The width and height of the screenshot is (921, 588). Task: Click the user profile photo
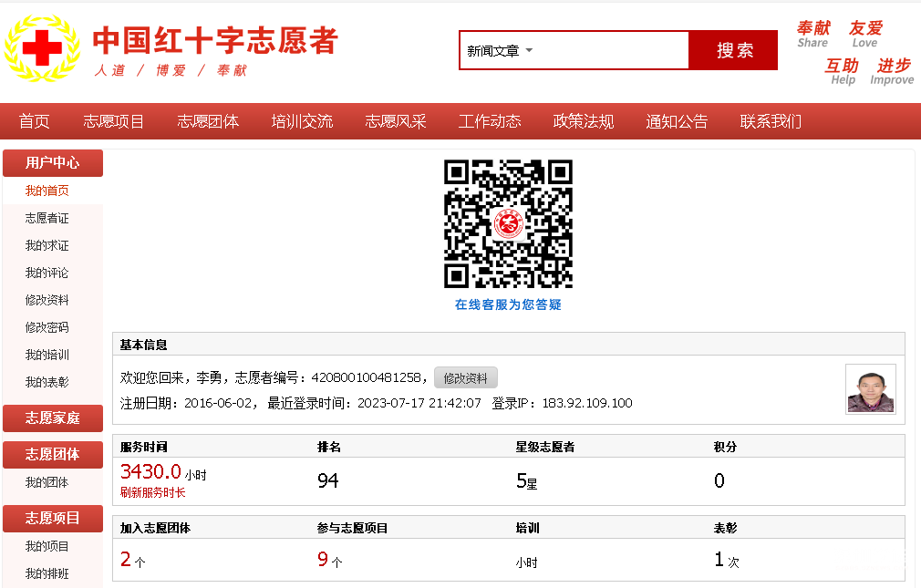(871, 389)
